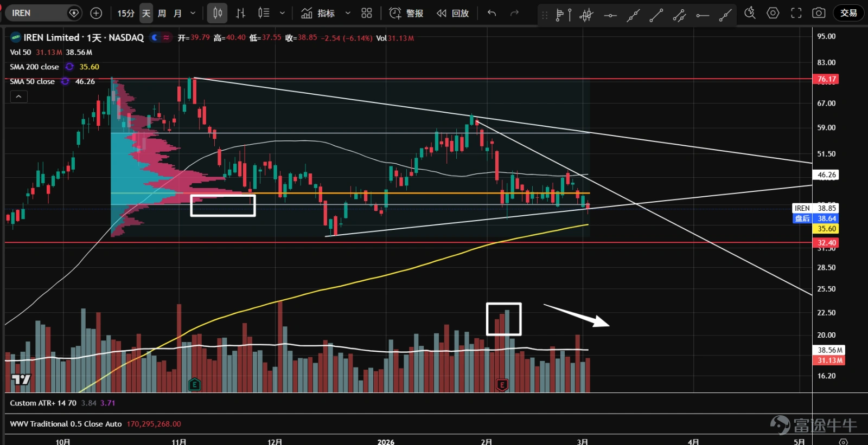This screenshot has width=868, height=445.
Task: Click the 交易 trade button
Action: pyautogui.click(x=848, y=13)
